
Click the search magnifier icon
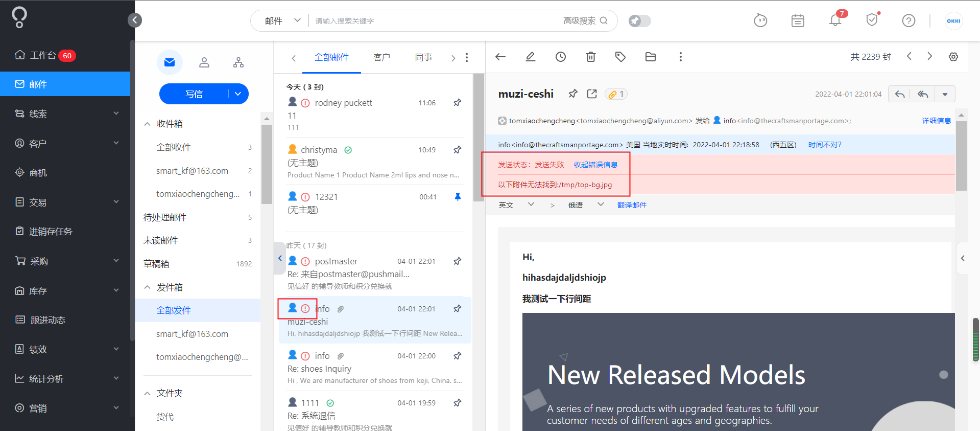[x=604, y=20]
